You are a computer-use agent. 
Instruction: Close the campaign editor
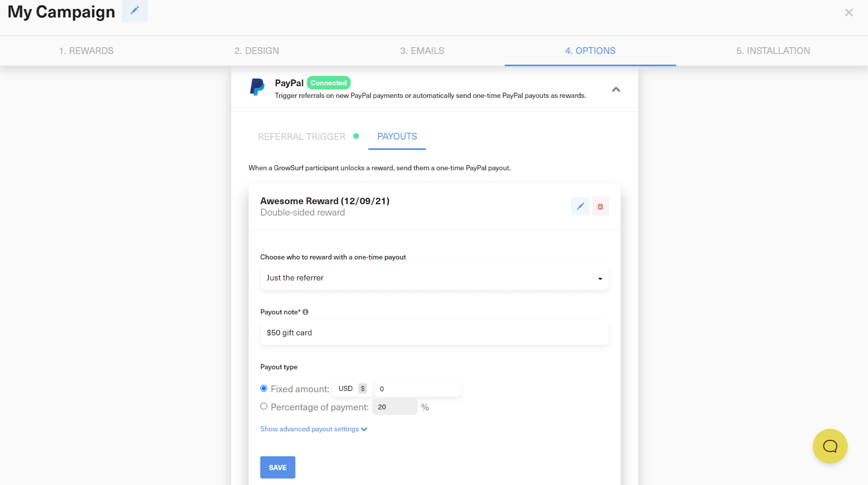click(849, 13)
